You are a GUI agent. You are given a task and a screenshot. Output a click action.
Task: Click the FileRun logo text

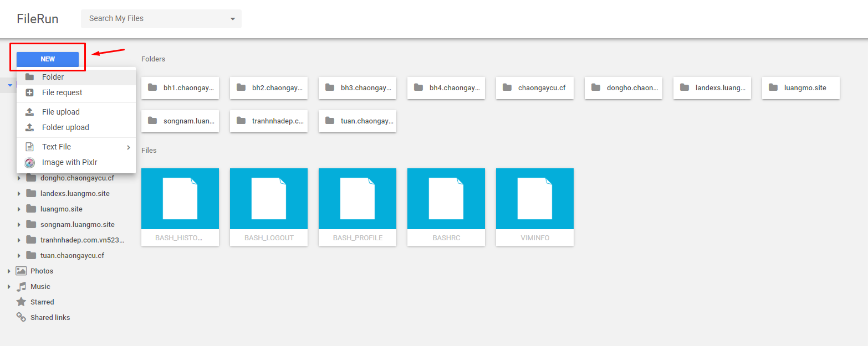[x=38, y=19]
